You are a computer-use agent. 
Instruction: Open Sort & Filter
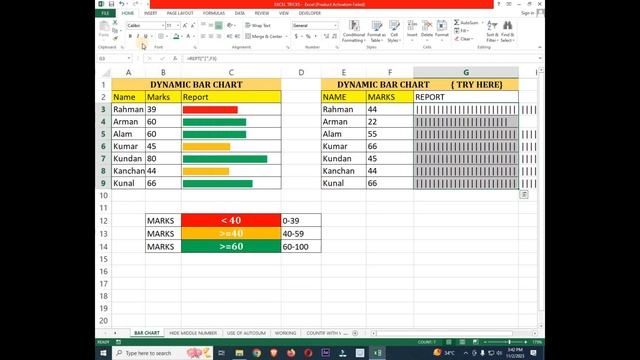pyautogui.click(x=492, y=31)
